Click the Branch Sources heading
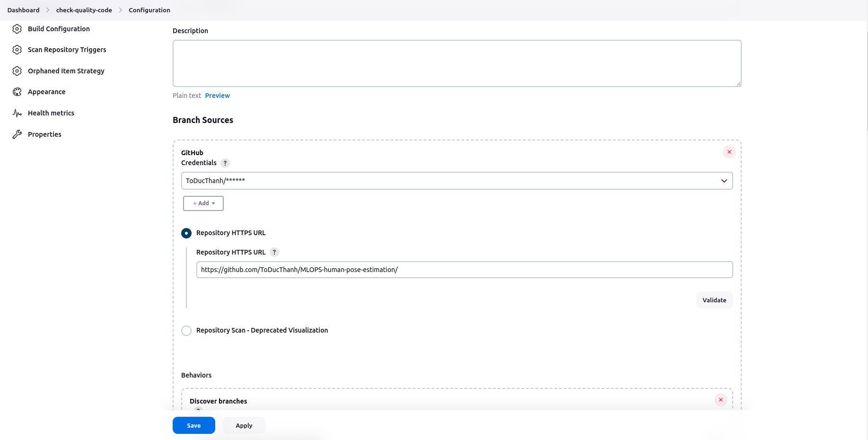The width and height of the screenshot is (868, 440). pyautogui.click(x=203, y=120)
